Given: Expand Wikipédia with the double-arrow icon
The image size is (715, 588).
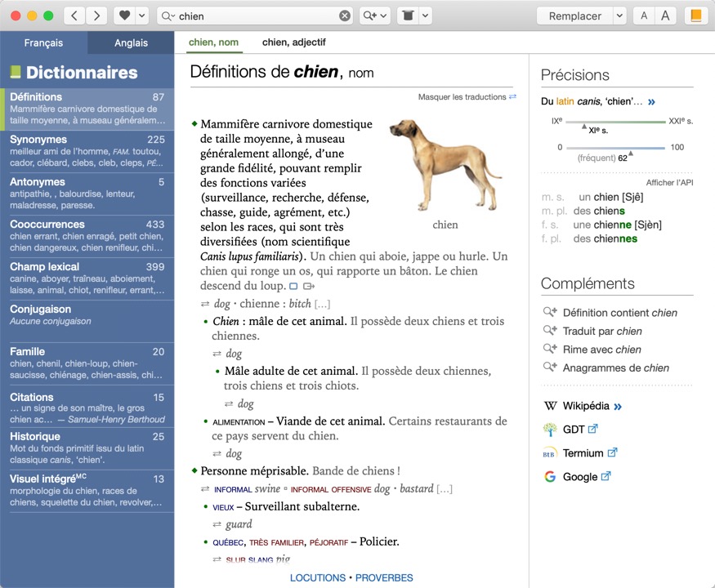Looking at the screenshot, I should tap(618, 407).
